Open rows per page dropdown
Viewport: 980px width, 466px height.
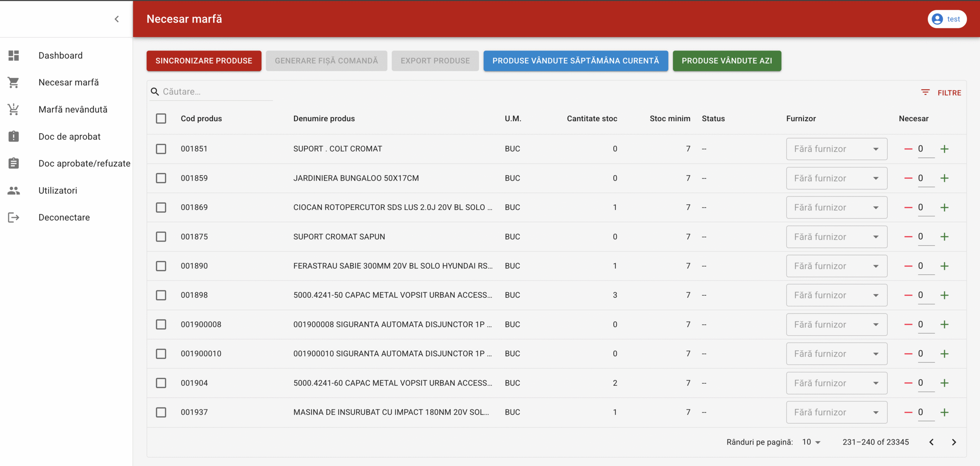[811, 442]
